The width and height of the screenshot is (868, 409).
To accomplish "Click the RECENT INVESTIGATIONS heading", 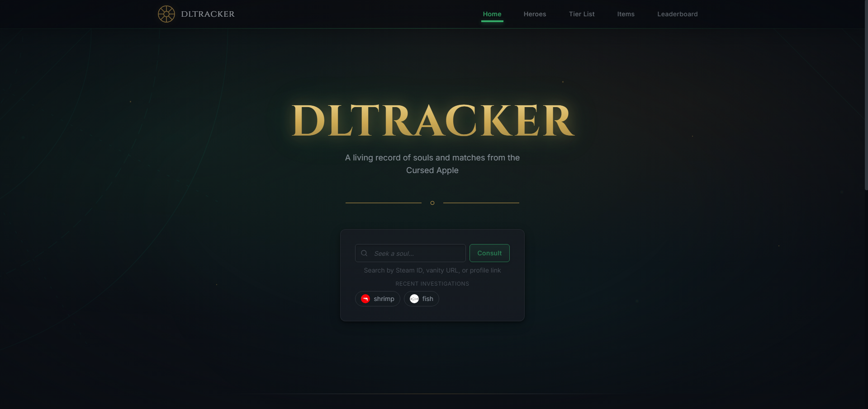I will [432, 283].
